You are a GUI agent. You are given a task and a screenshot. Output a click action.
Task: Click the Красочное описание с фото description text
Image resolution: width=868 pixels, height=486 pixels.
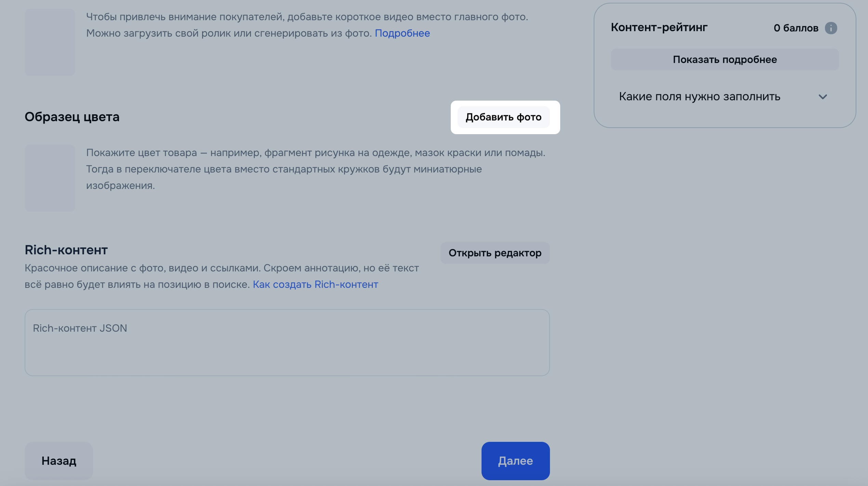222,268
